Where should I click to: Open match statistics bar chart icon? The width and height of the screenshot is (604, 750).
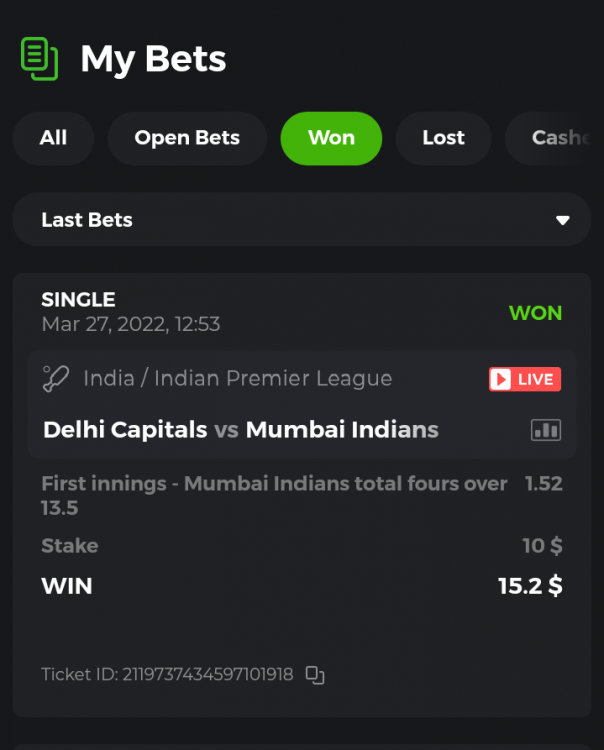pyautogui.click(x=546, y=430)
